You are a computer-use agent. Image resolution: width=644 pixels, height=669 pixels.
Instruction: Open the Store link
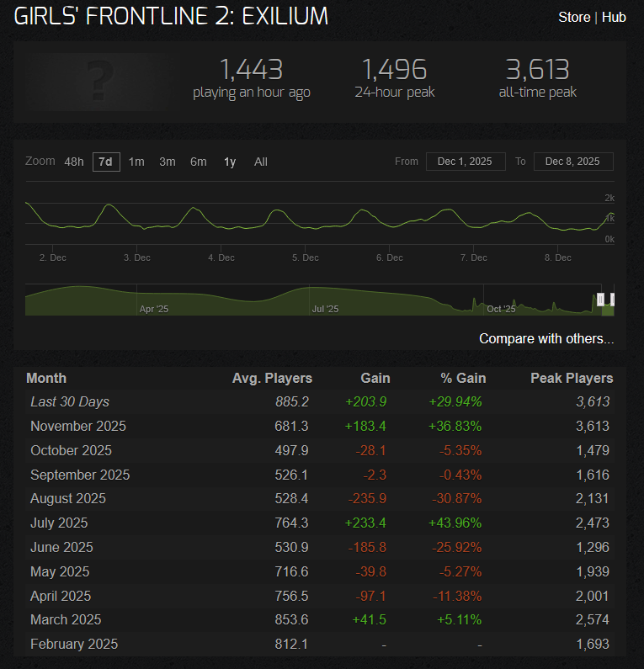click(574, 17)
